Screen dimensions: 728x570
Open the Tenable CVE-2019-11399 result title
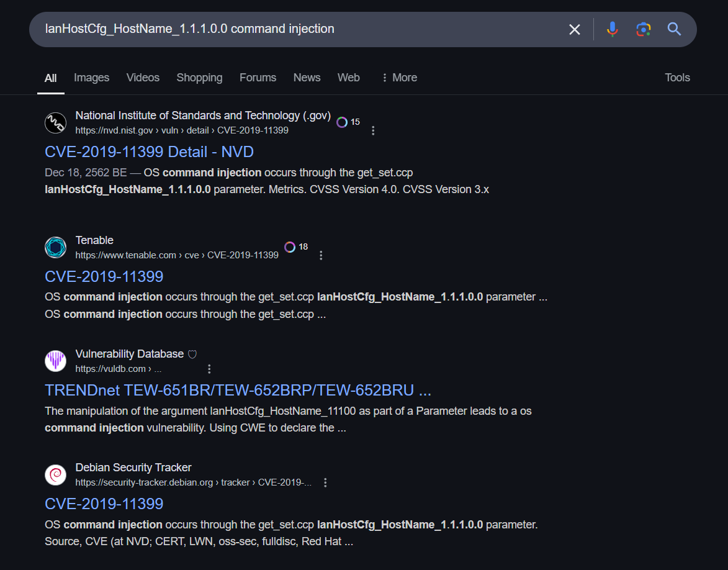click(x=104, y=276)
